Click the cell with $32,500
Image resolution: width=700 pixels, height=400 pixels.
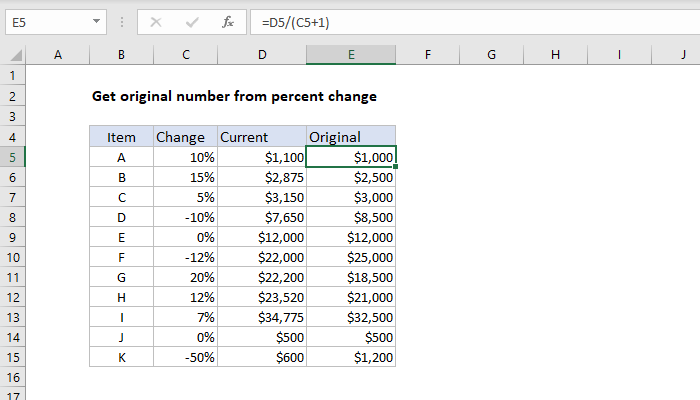351,317
